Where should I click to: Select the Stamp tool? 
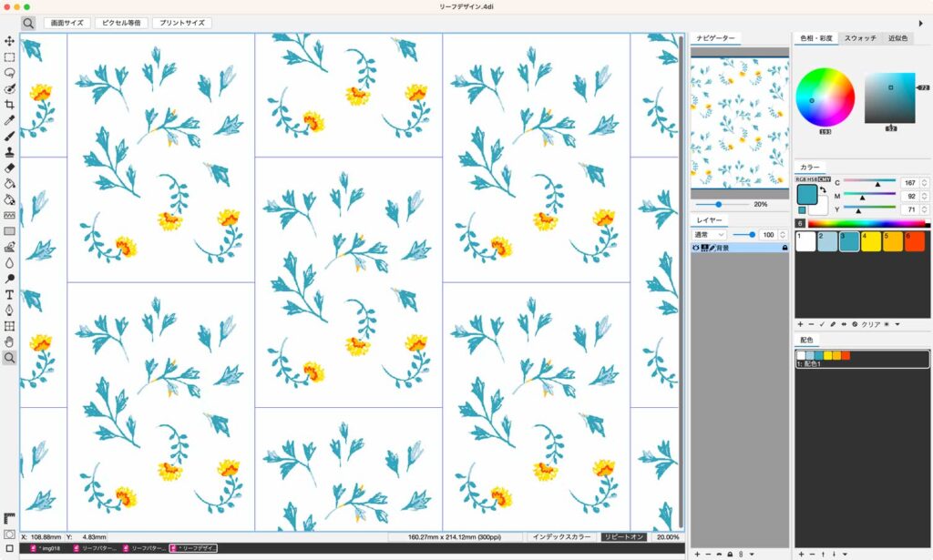click(9, 152)
